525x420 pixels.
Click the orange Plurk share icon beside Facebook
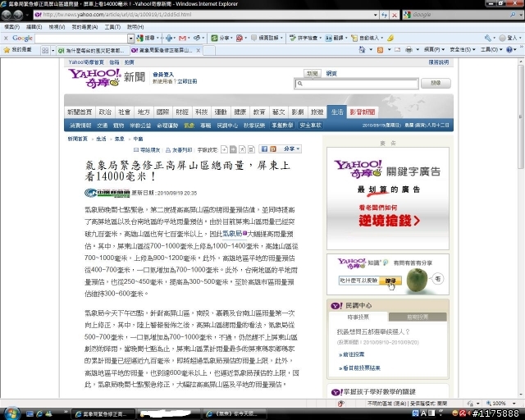click(273, 149)
